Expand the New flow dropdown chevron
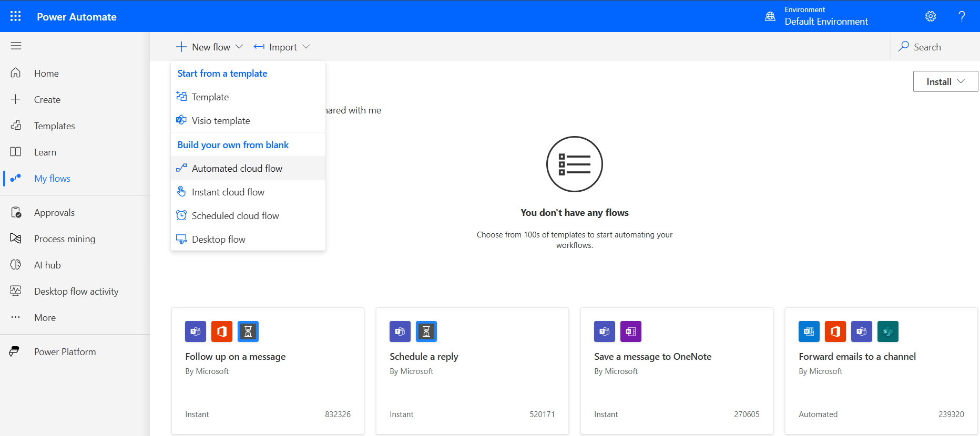The image size is (980, 436). [x=239, y=47]
